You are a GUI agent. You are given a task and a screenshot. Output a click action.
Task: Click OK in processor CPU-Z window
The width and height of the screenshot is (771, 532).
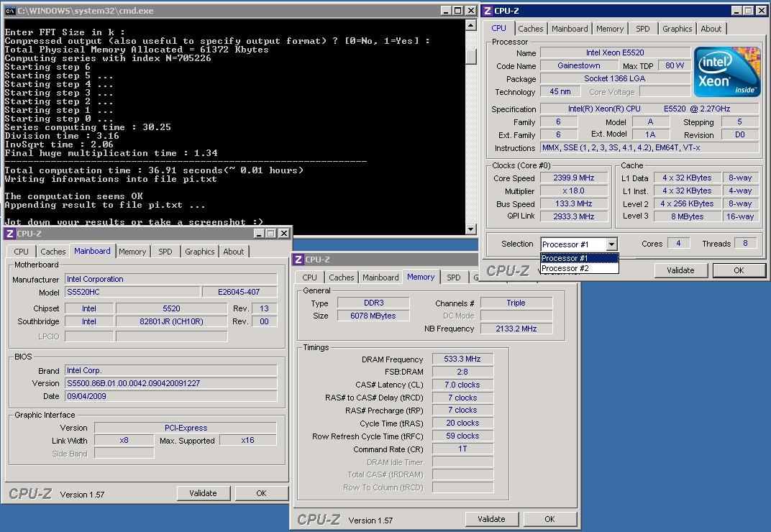coord(739,270)
